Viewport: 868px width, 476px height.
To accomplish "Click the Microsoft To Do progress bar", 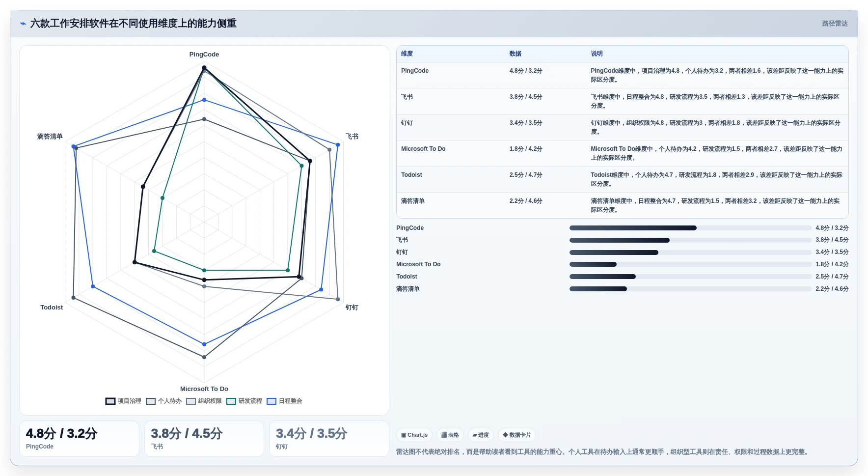I will point(690,264).
